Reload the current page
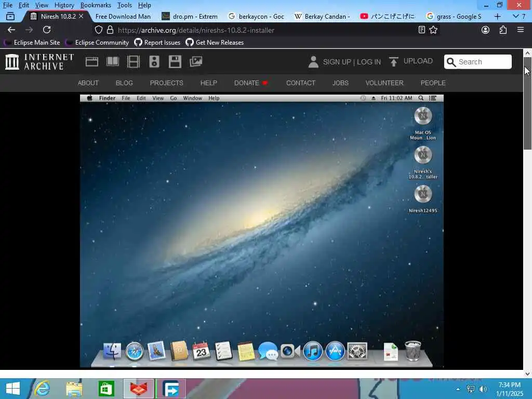This screenshot has width=532, height=399. (x=47, y=30)
